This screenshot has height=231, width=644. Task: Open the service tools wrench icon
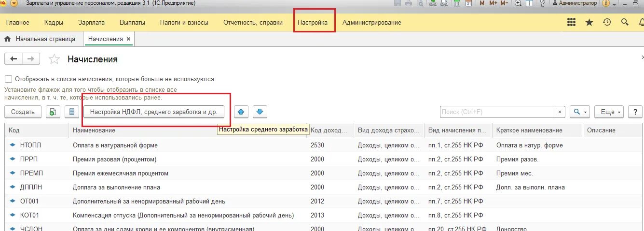point(543,3)
